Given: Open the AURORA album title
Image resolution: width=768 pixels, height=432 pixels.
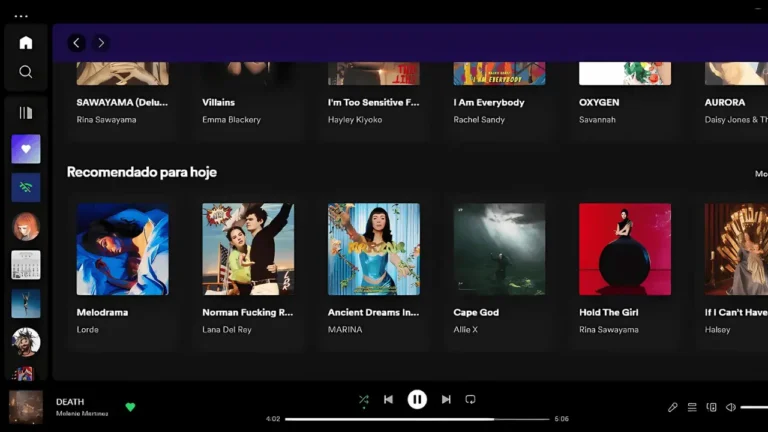Looking at the screenshot, I should pyautogui.click(x=725, y=102).
